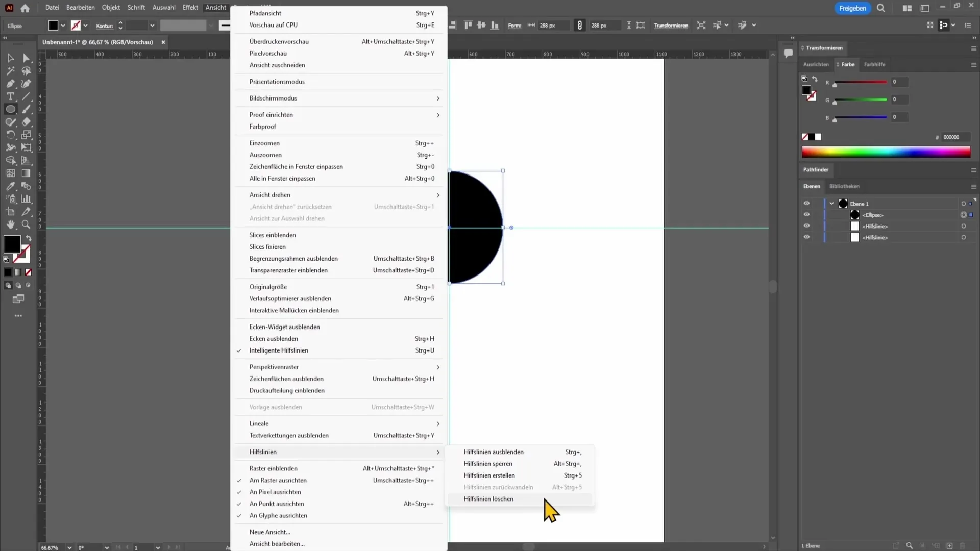Viewport: 980px width, 551px height.
Task: Choose Hilfslinien löschen from the submenu
Action: tap(520, 499)
